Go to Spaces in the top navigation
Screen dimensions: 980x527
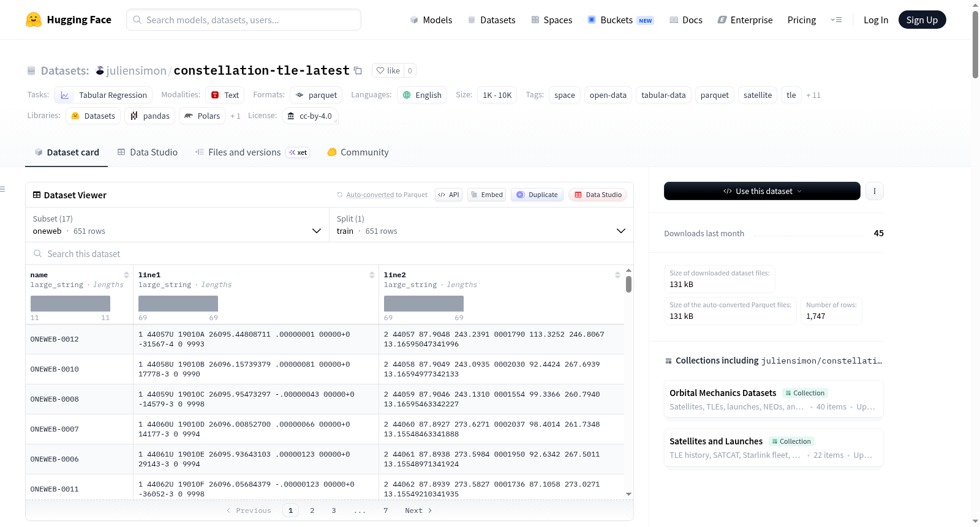tap(552, 20)
